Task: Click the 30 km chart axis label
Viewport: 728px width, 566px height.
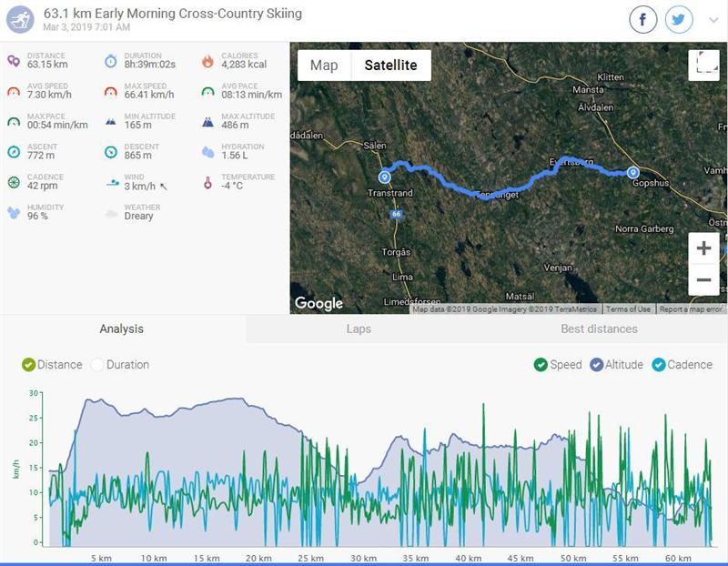Action: (x=363, y=559)
